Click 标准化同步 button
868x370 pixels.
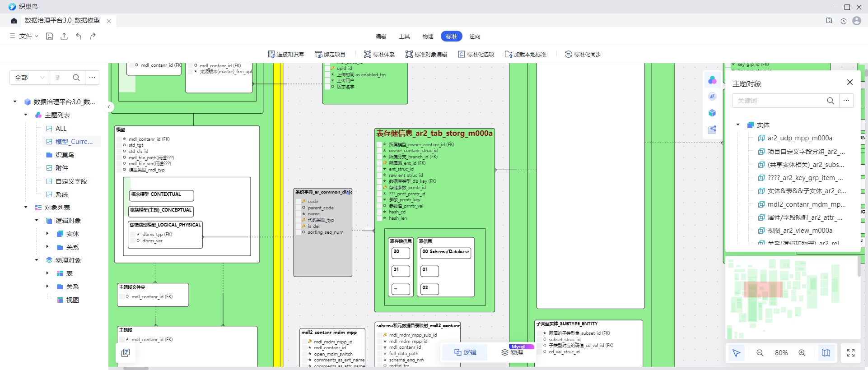click(583, 54)
